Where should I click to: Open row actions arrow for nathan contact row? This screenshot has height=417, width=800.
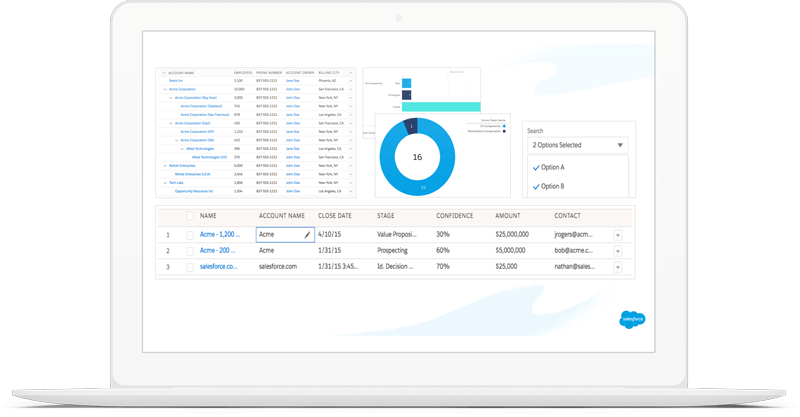click(617, 267)
